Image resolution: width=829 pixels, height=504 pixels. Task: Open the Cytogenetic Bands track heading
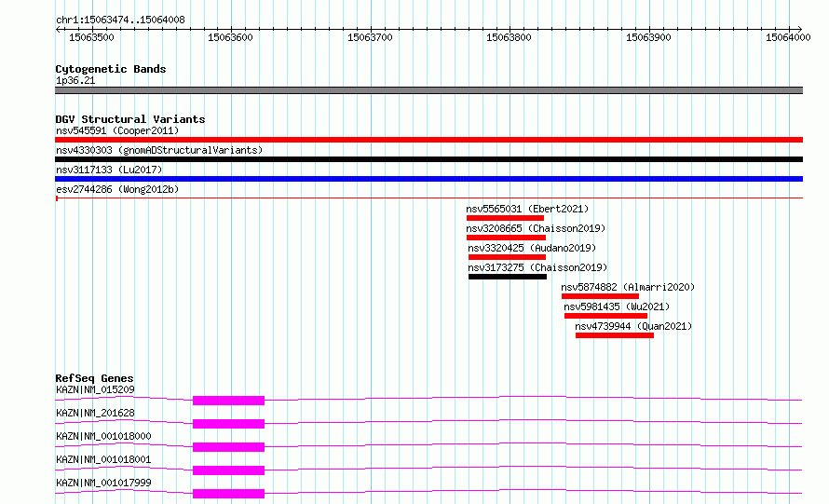(111, 69)
